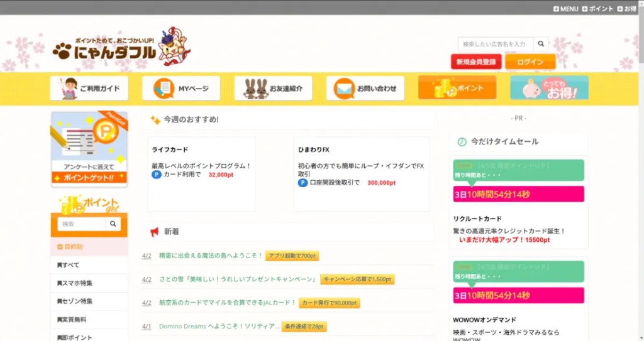Open お問い合わせ envelope button
Viewport: 644px width, 341px height.
[365, 89]
